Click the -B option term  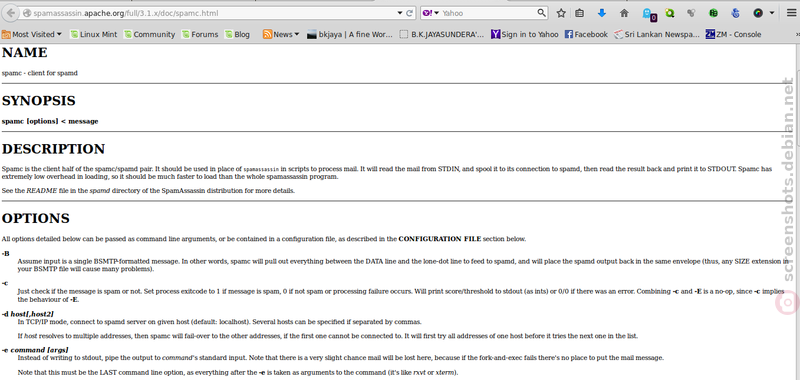[6, 254]
